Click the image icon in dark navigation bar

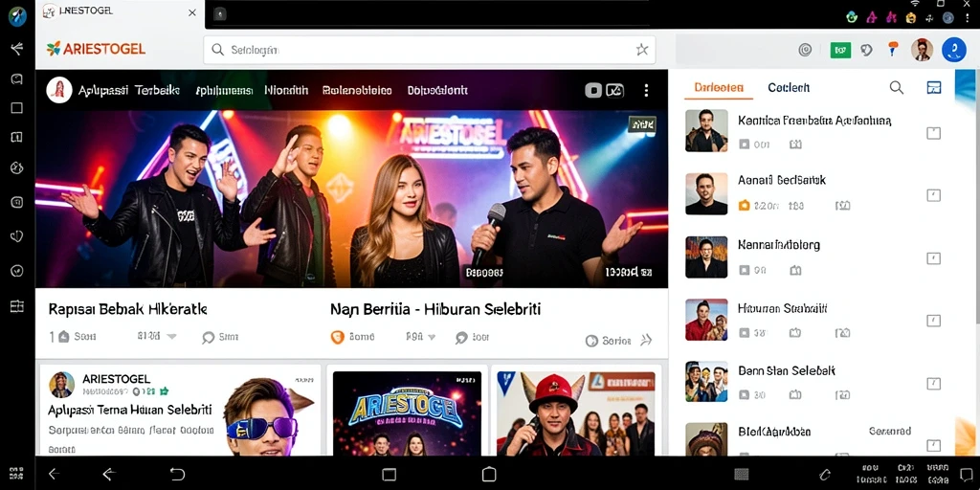coord(615,91)
